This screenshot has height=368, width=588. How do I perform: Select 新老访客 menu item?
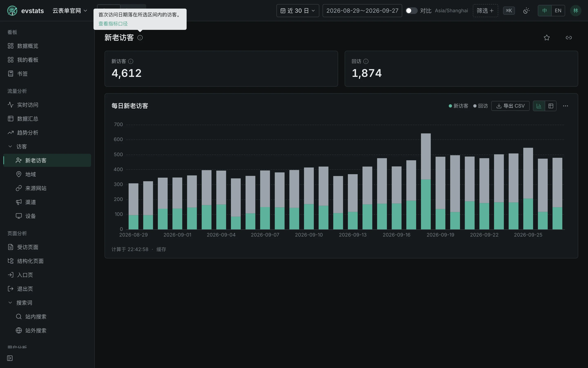(x=47, y=160)
